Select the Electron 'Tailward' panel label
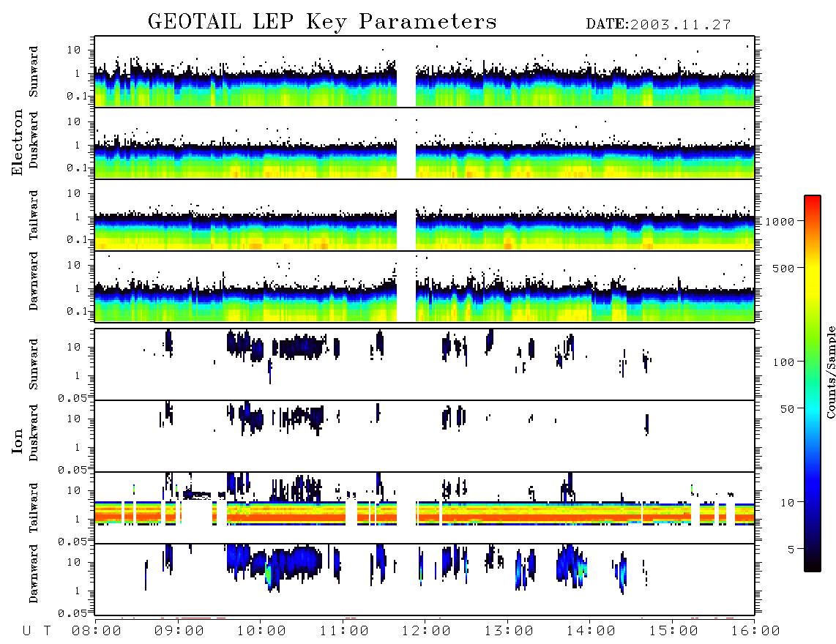The height and width of the screenshot is (644, 836). pos(34,214)
